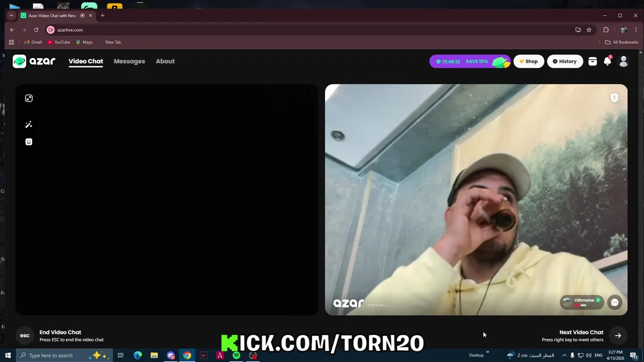Click the Next Video Chat label
644x362 pixels.
click(581, 332)
